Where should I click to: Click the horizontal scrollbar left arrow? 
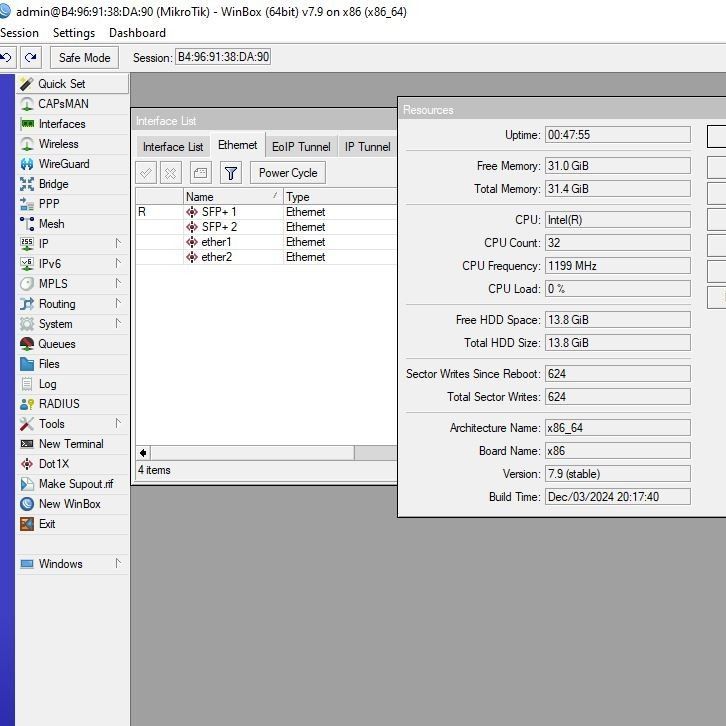(143, 453)
